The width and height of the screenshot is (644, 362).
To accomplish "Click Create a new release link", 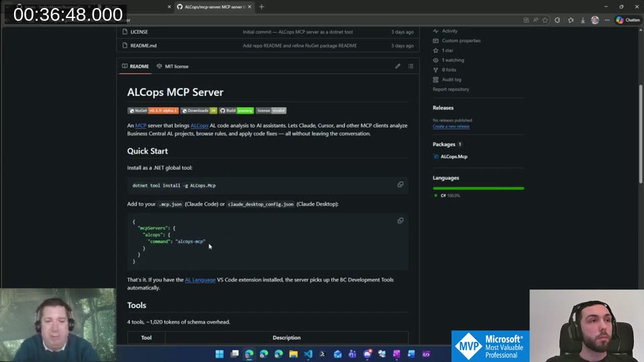I will (x=451, y=127).
